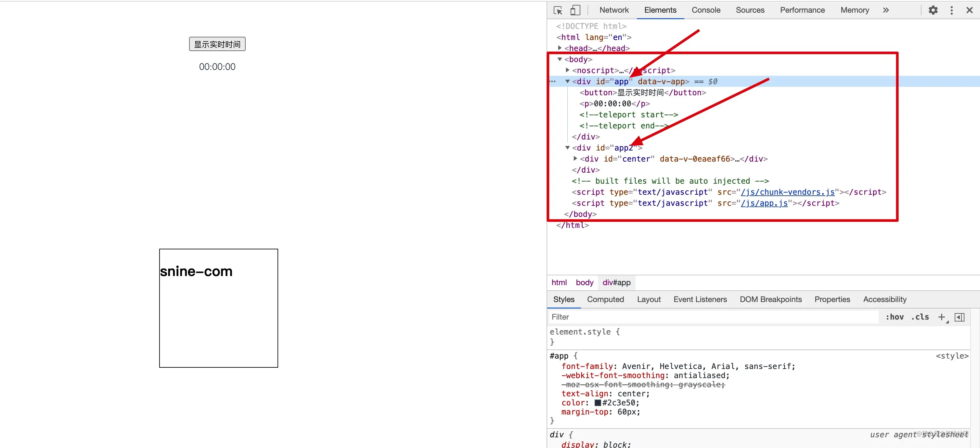
Task: Switch to the Performance tab
Action: [x=802, y=10]
